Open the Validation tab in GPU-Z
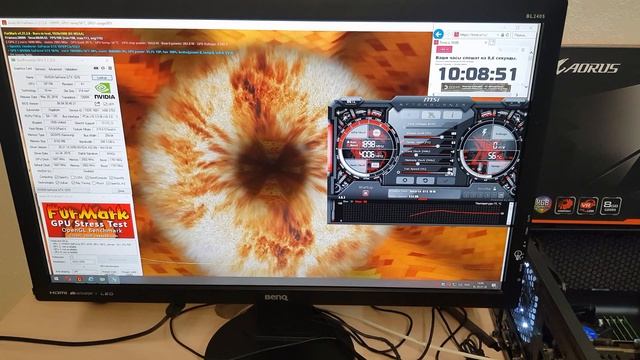The image size is (640, 360). (71, 69)
